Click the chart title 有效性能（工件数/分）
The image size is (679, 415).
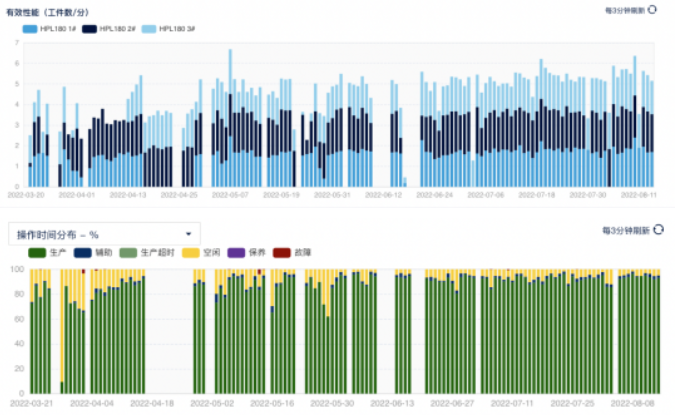coord(47,12)
